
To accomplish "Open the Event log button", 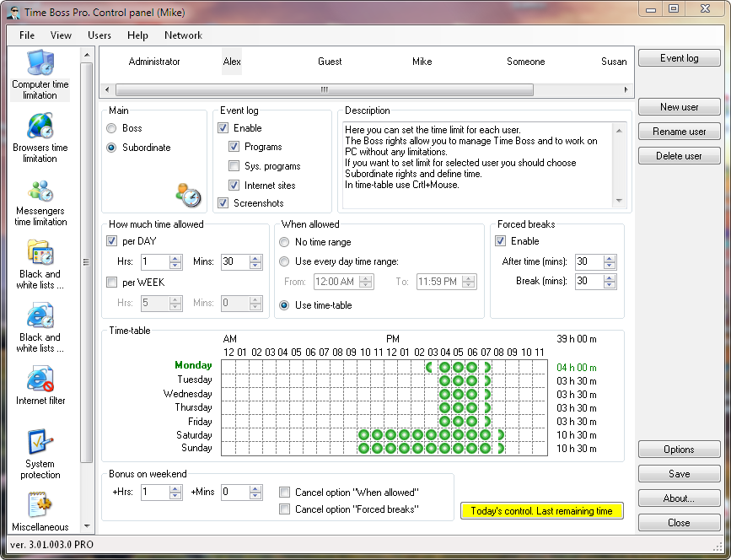I will point(680,58).
